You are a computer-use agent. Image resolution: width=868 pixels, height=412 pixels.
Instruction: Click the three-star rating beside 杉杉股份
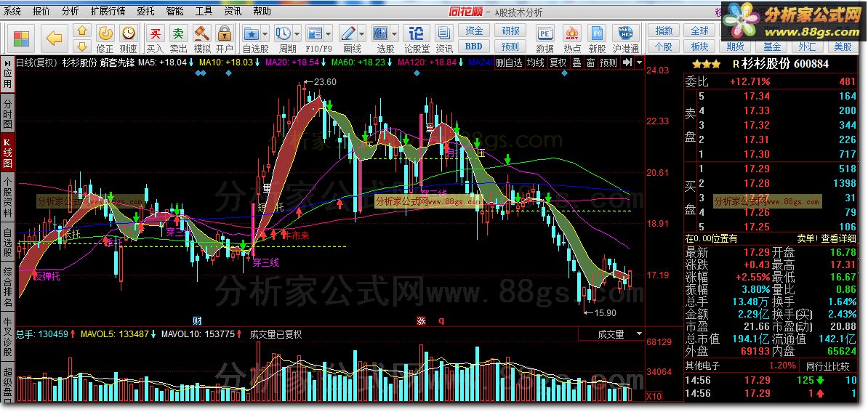click(707, 64)
